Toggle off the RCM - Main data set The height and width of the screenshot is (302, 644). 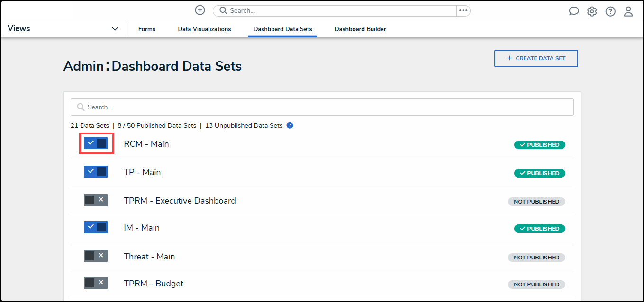click(96, 143)
